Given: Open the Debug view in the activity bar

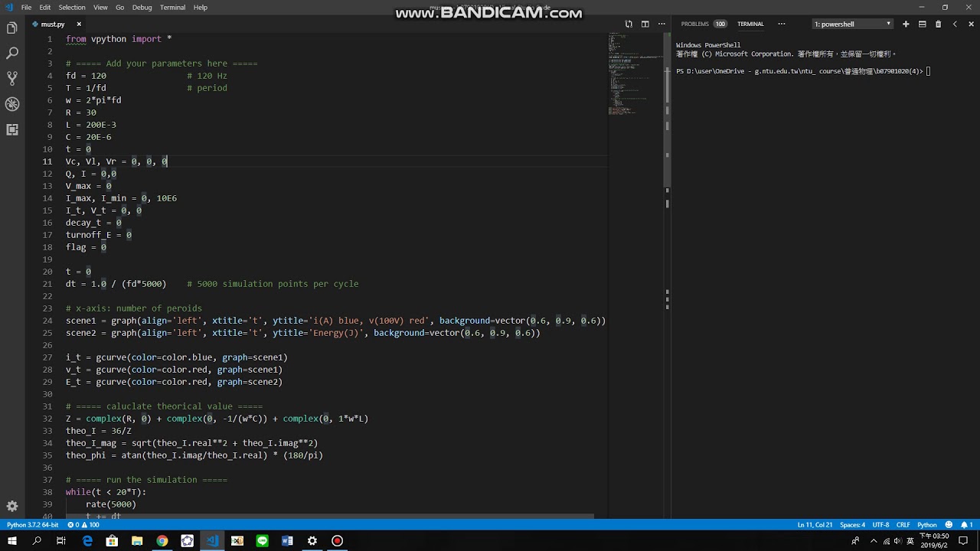Looking at the screenshot, I should [x=12, y=104].
